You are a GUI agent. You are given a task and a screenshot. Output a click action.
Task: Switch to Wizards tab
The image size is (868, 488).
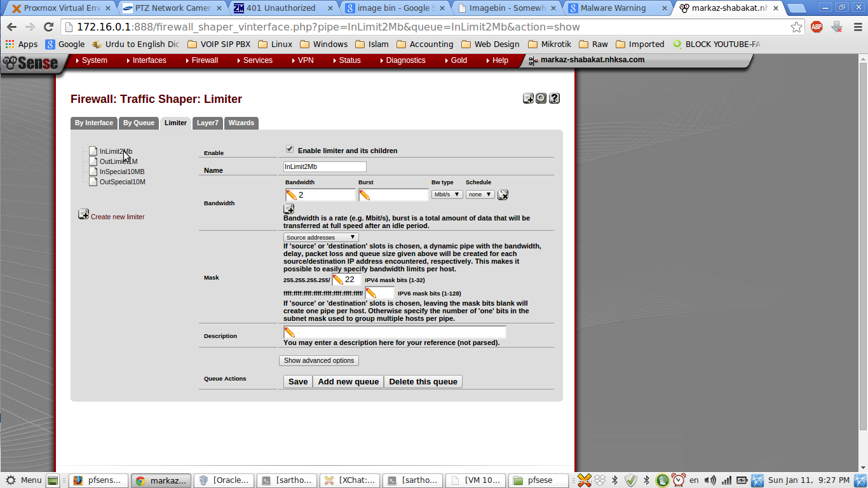[241, 123]
